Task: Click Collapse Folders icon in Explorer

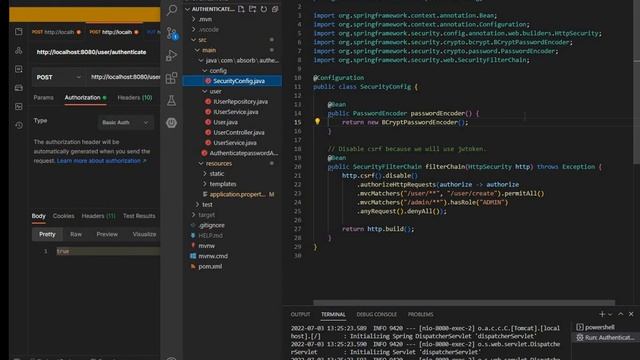Action: pos(275,9)
